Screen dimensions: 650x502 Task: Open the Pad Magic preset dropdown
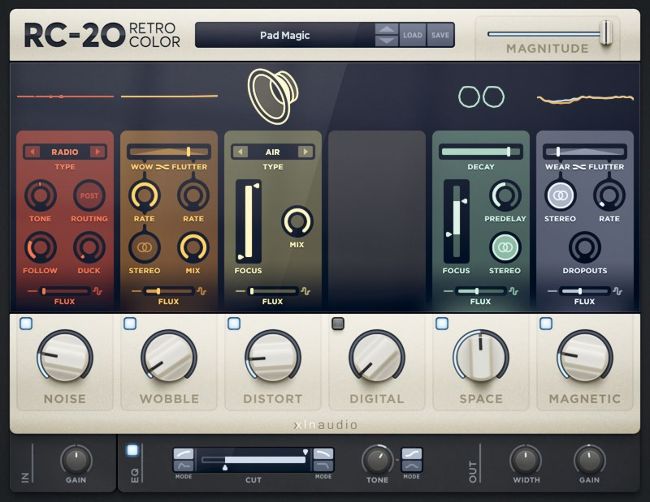pos(283,35)
